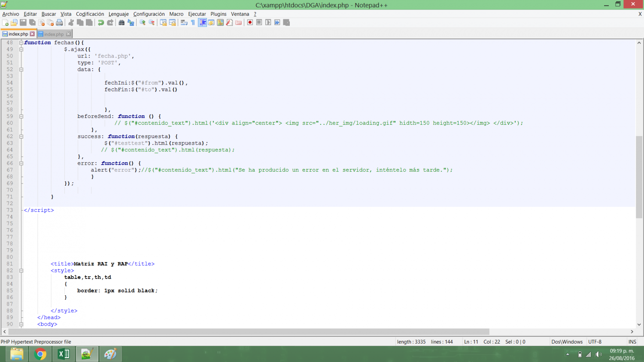
Task: Click the Stop Recording macro icon
Action: [259, 22]
